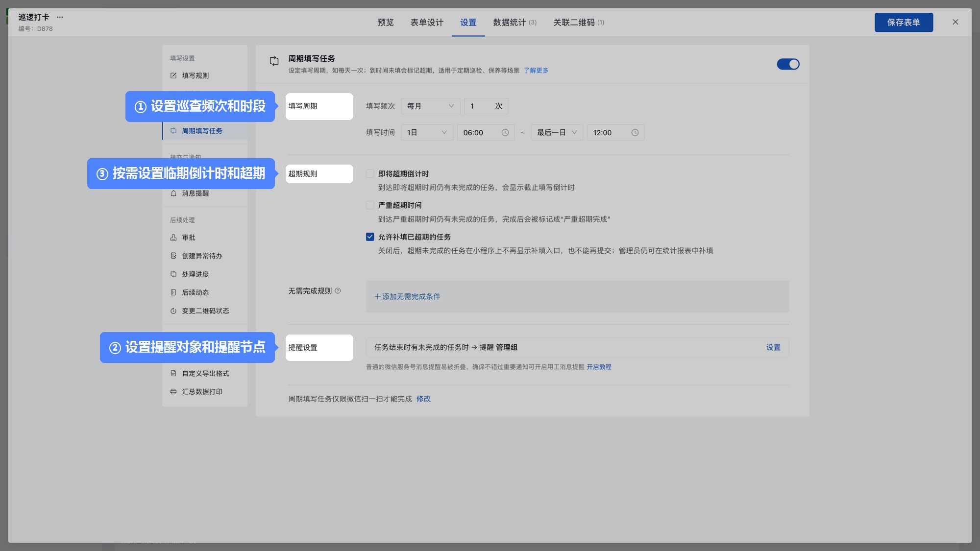Image resolution: width=980 pixels, height=551 pixels.
Task: Click the 12:00 end time field
Action: coord(615,133)
